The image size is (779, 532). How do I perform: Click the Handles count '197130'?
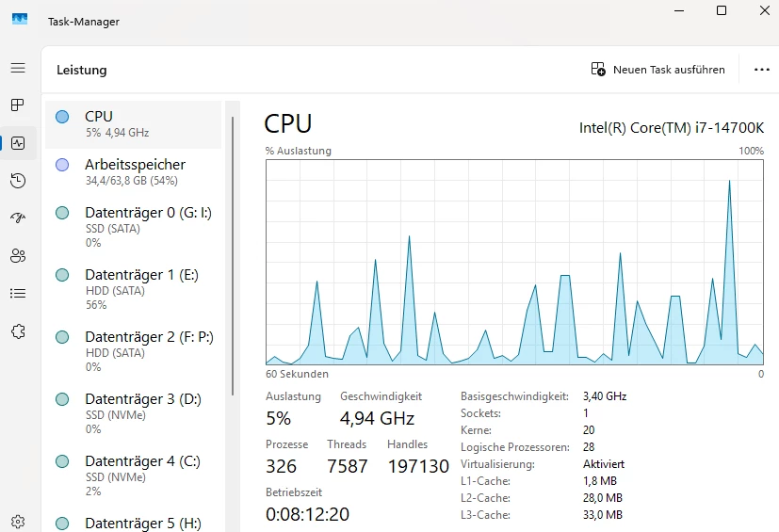click(418, 466)
